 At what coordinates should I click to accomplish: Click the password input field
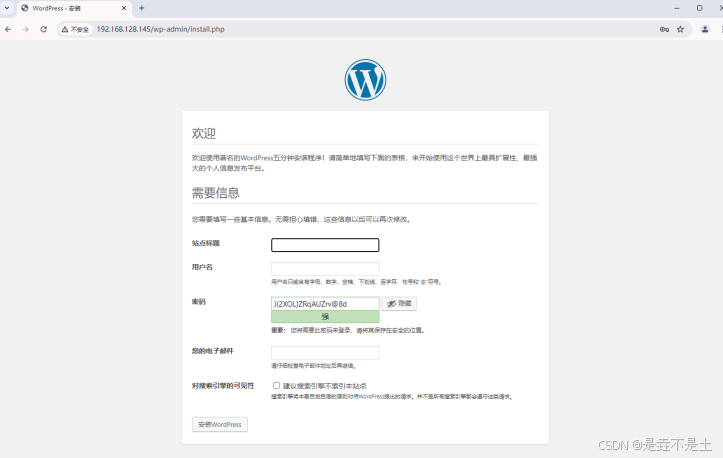click(325, 303)
